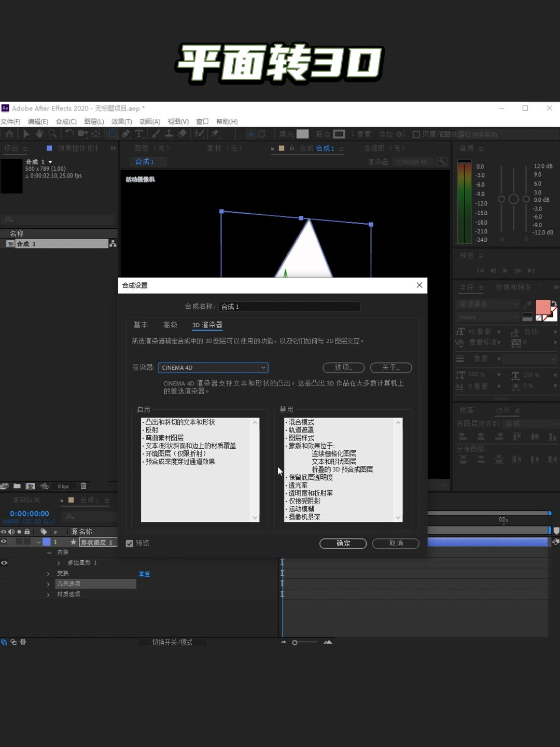Toggle lock column header in timeline
The image size is (560, 747).
click(27, 532)
